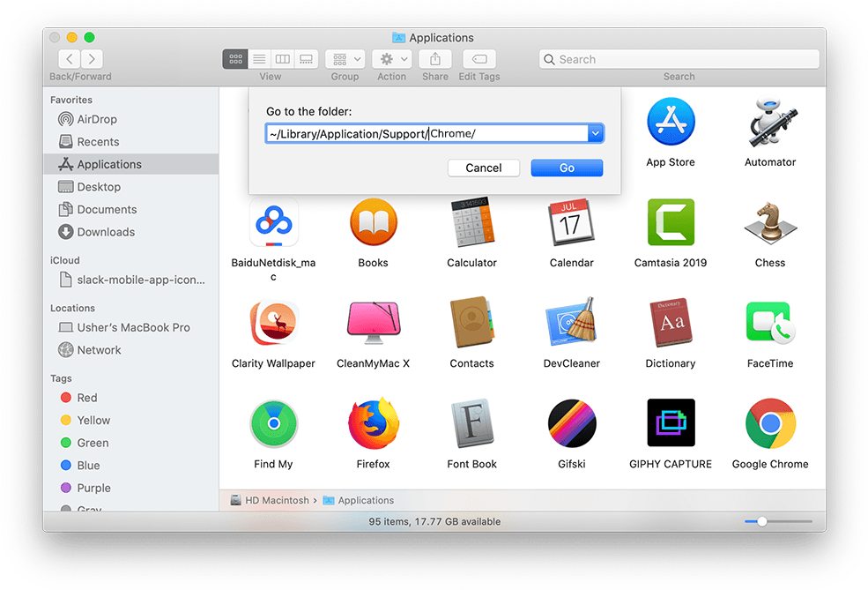Open the App Store icon
This screenshot has width=868, height=590.
point(670,123)
